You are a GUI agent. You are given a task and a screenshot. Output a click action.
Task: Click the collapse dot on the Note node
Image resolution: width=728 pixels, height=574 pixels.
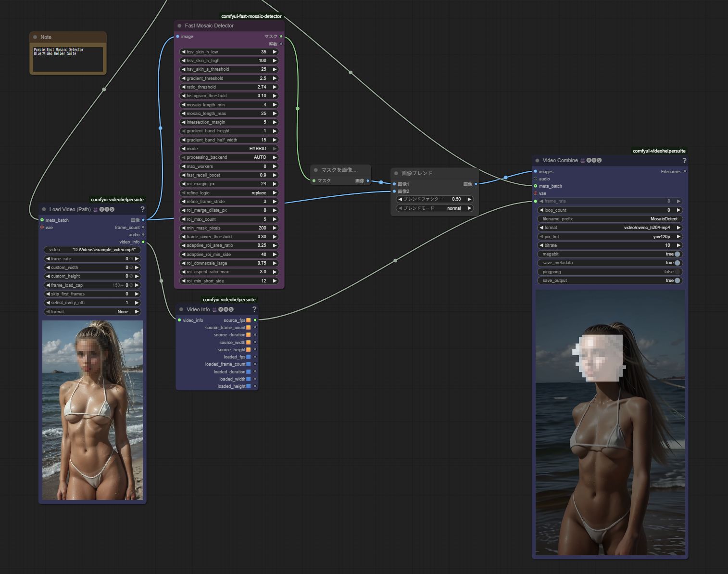[x=35, y=37]
